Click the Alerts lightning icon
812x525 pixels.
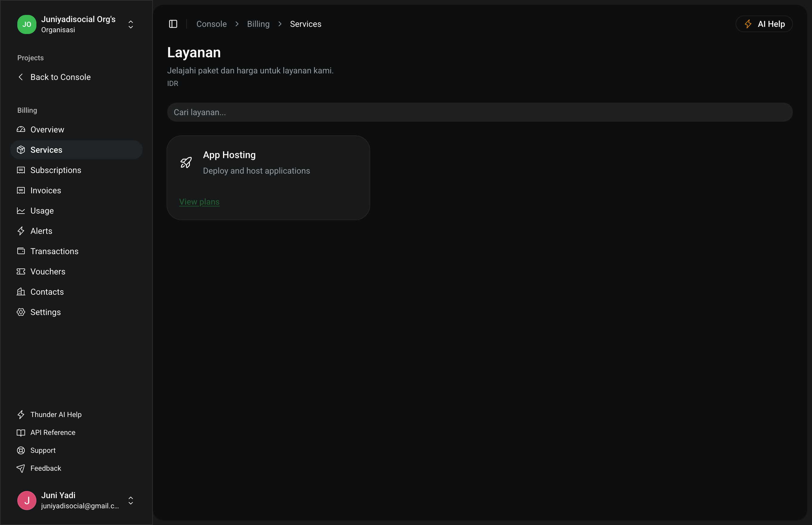21,231
